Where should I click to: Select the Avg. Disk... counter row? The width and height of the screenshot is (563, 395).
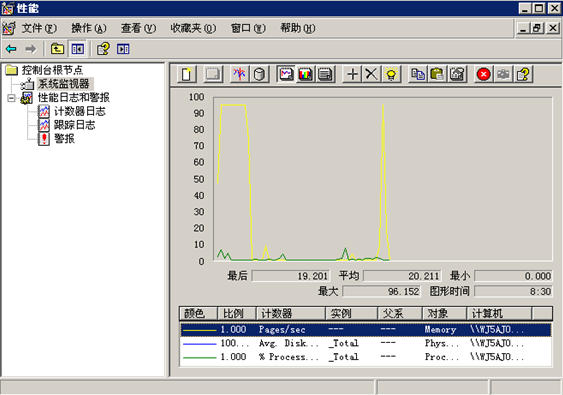[x=366, y=343]
